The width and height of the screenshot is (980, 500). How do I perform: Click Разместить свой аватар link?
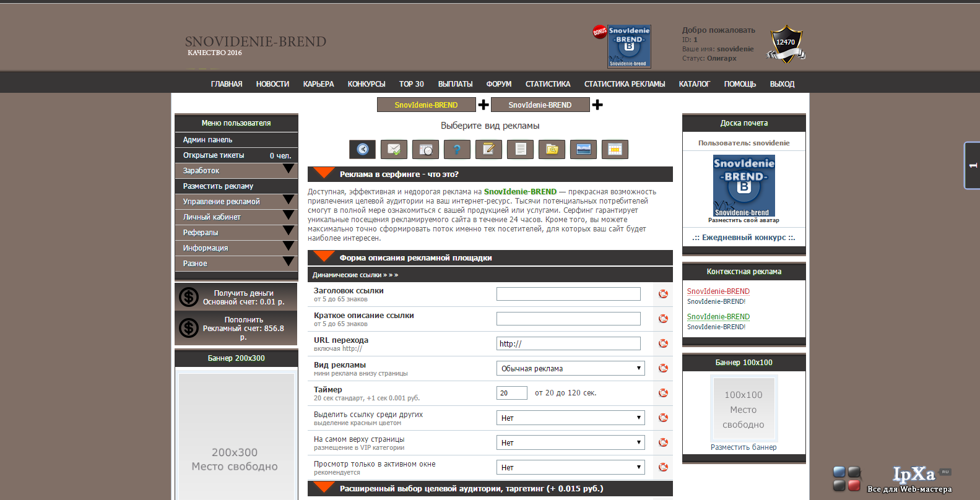[744, 220]
